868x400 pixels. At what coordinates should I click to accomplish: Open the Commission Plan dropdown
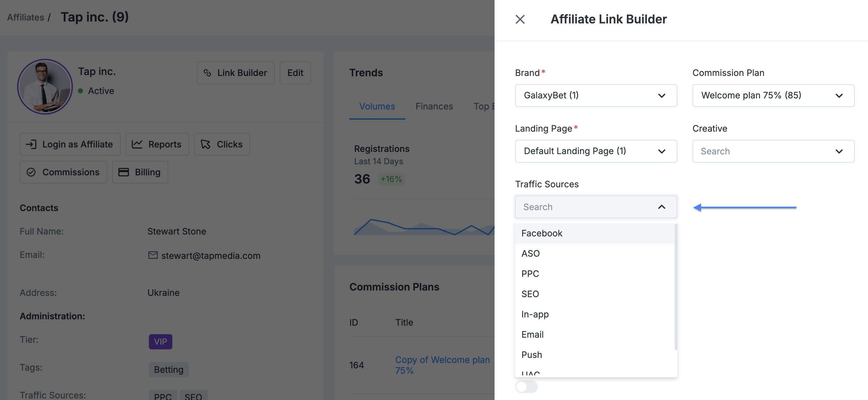(x=773, y=95)
